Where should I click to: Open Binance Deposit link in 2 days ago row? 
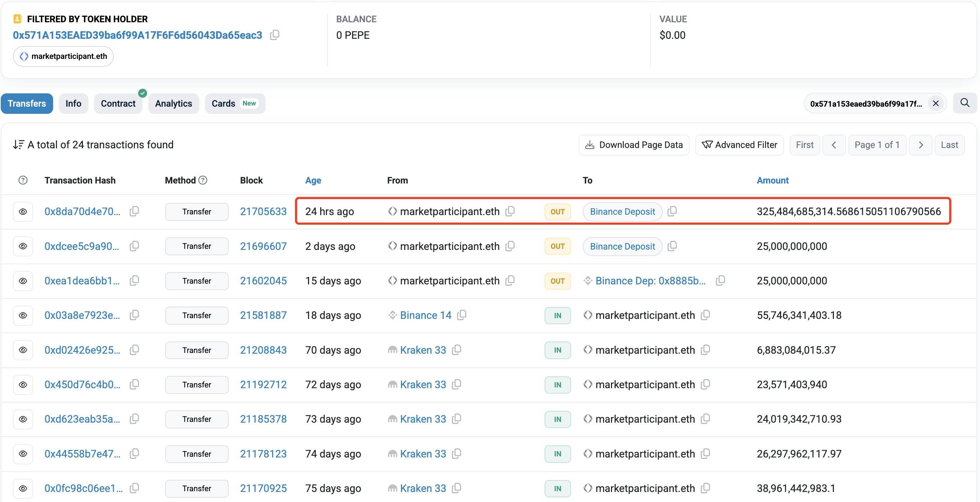(x=622, y=246)
